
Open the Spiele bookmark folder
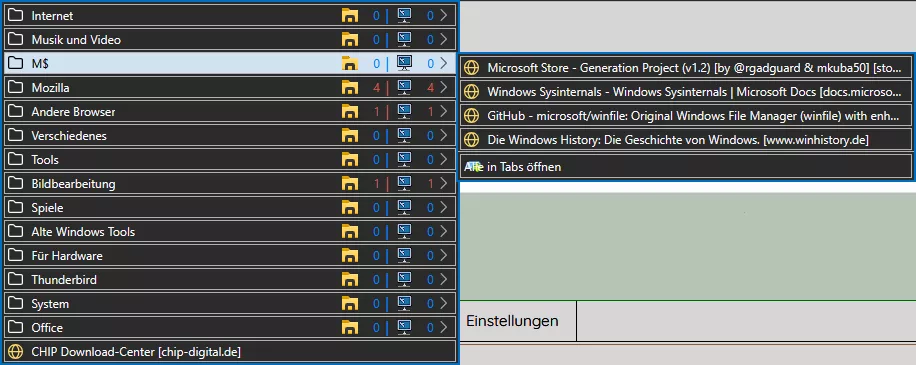tap(230, 208)
